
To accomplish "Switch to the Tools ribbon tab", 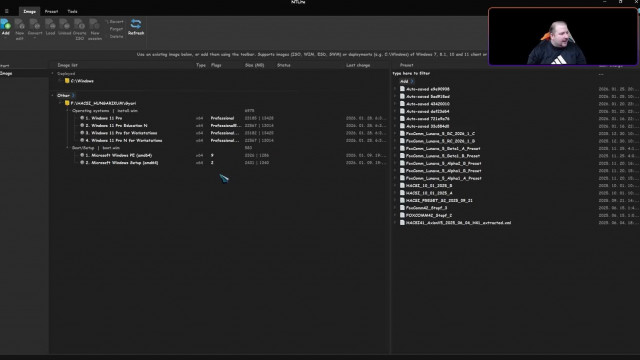I will coord(72,11).
